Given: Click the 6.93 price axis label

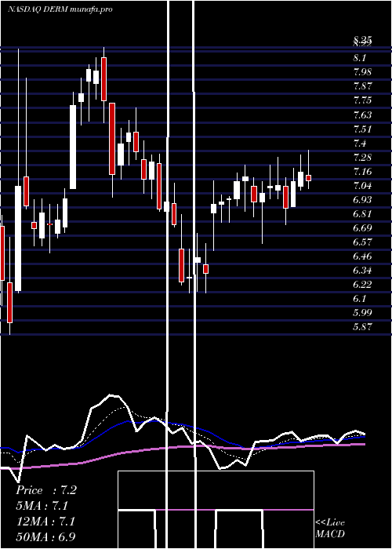Looking at the screenshot, I should [x=362, y=200].
